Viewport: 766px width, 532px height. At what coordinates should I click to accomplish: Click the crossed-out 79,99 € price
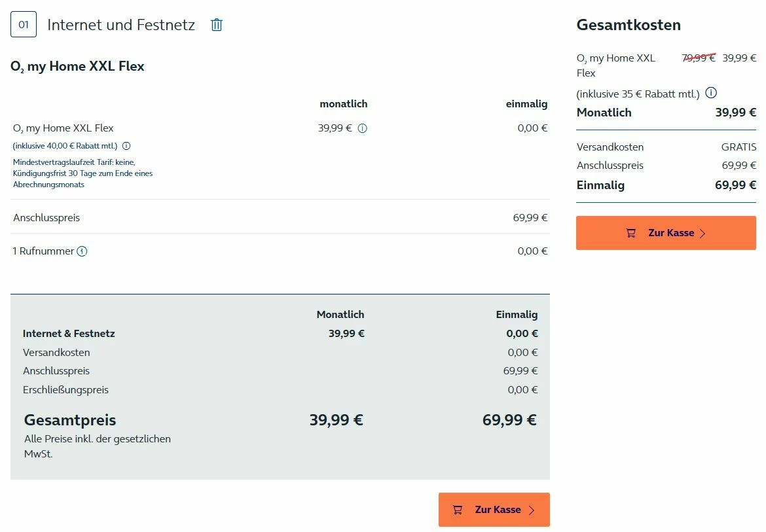699,58
